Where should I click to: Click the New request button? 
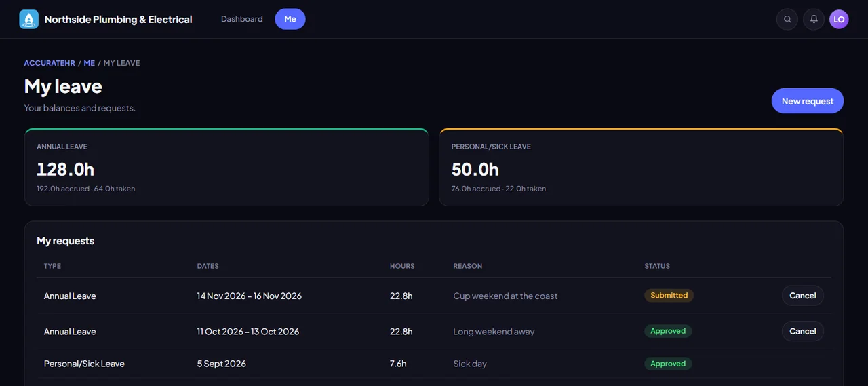click(x=807, y=101)
